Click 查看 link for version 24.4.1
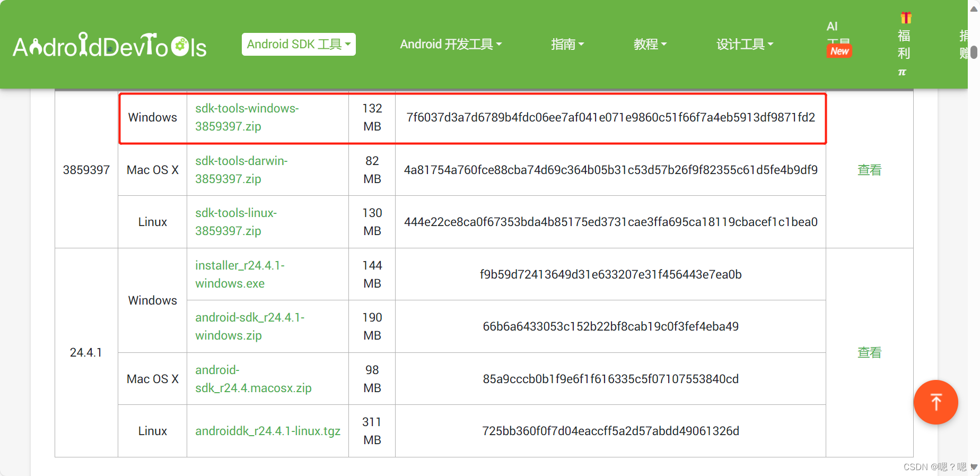This screenshot has width=980, height=476. (x=870, y=352)
